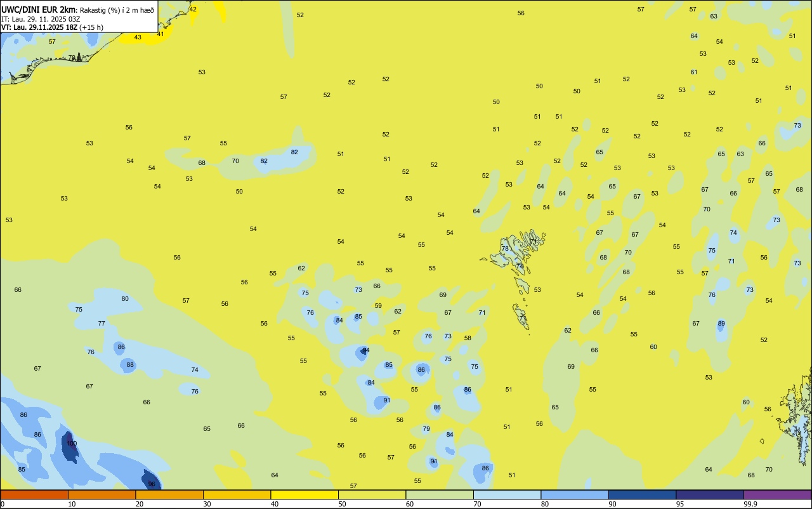Click the humidity value 41 on the map

[x=160, y=34]
